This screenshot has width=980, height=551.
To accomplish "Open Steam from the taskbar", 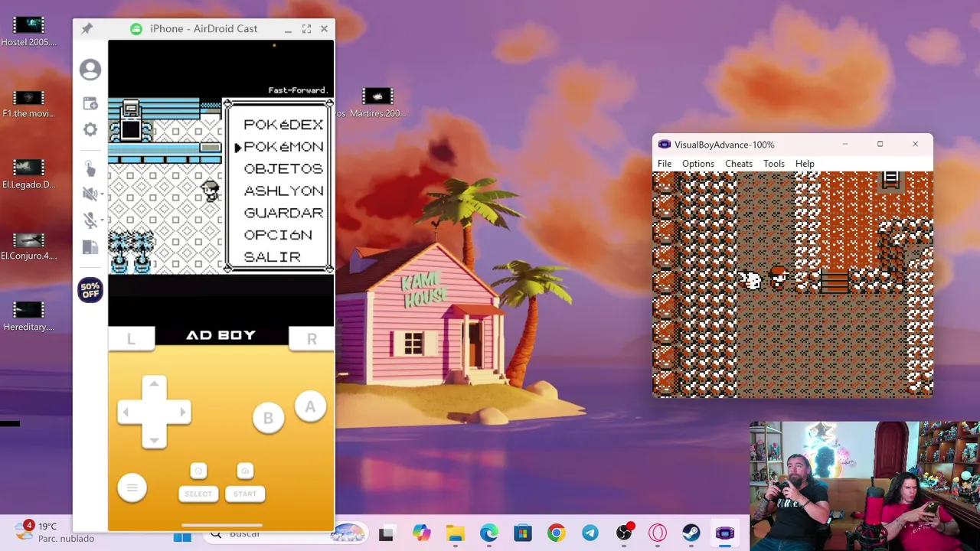I will click(x=691, y=533).
